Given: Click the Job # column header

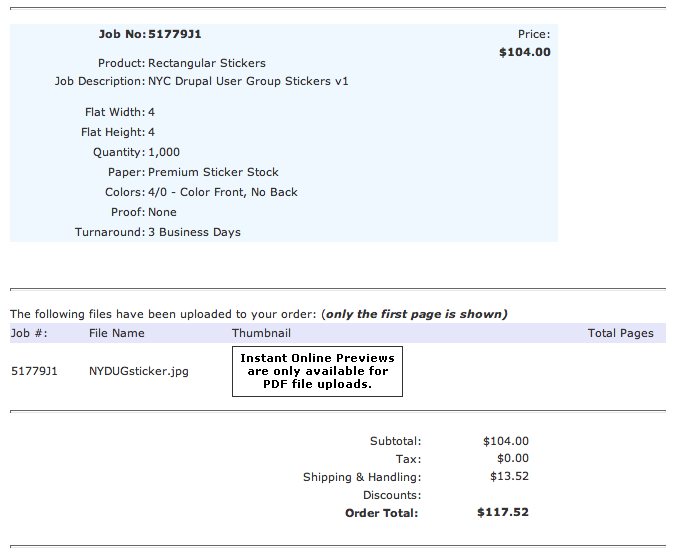Looking at the screenshot, I should click(x=29, y=333).
